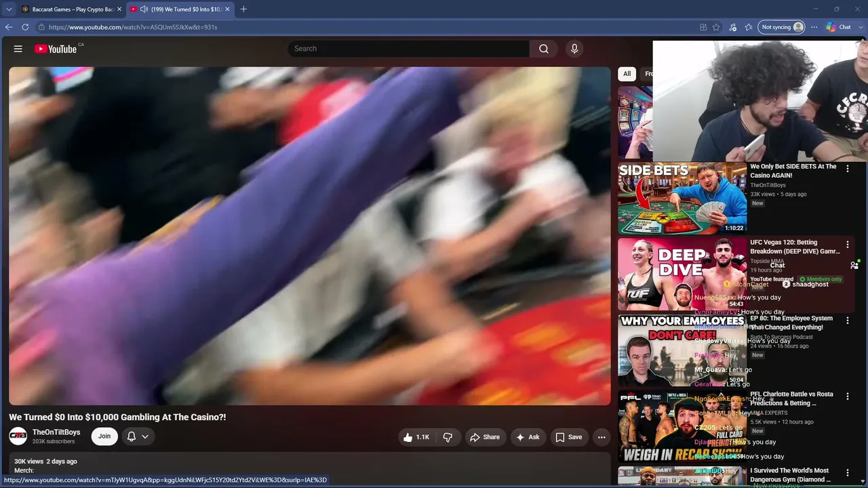Open the Ask AI assistant button
This screenshot has width=868, height=488.
[528, 437]
